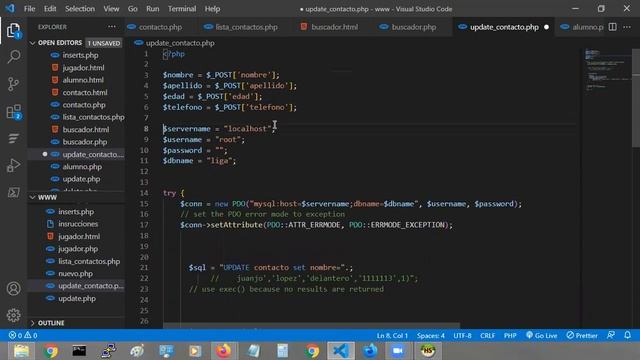Open the Selection menu

click(x=80, y=9)
